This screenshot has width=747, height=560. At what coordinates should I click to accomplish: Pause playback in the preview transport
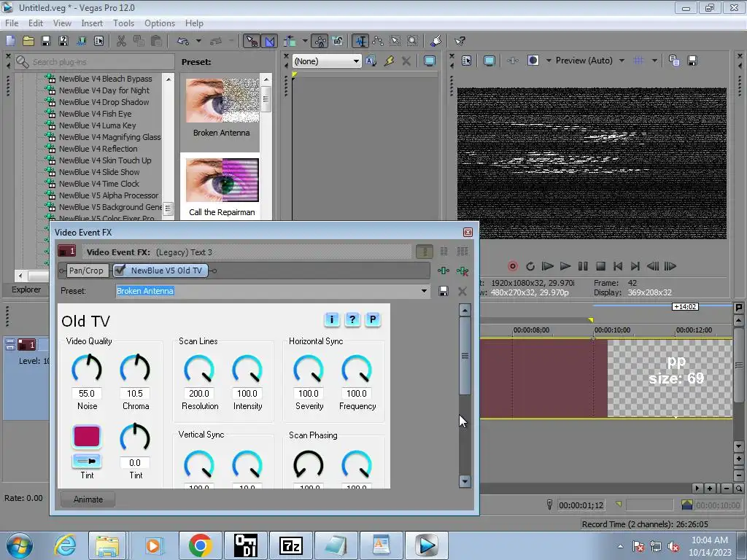[583, 266]
